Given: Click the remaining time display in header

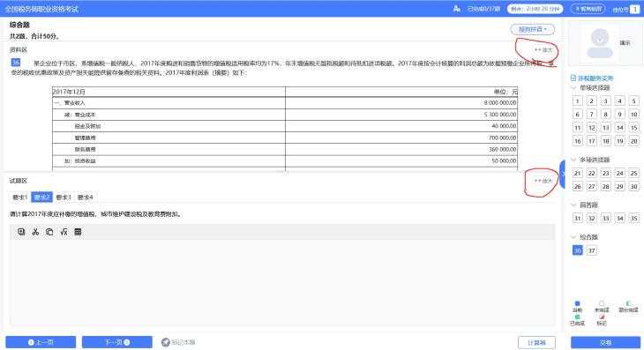Looking at the screenshot, I should [535, 9].
